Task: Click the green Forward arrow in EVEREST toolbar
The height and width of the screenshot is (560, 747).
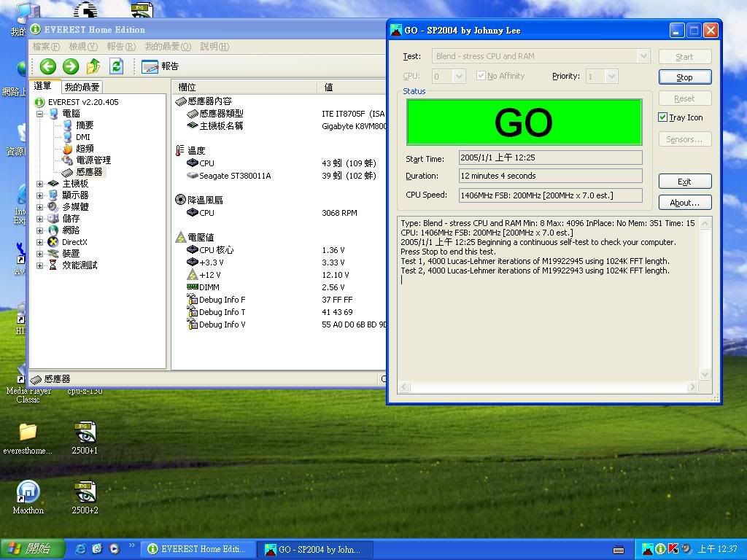Action: (71, 66)
